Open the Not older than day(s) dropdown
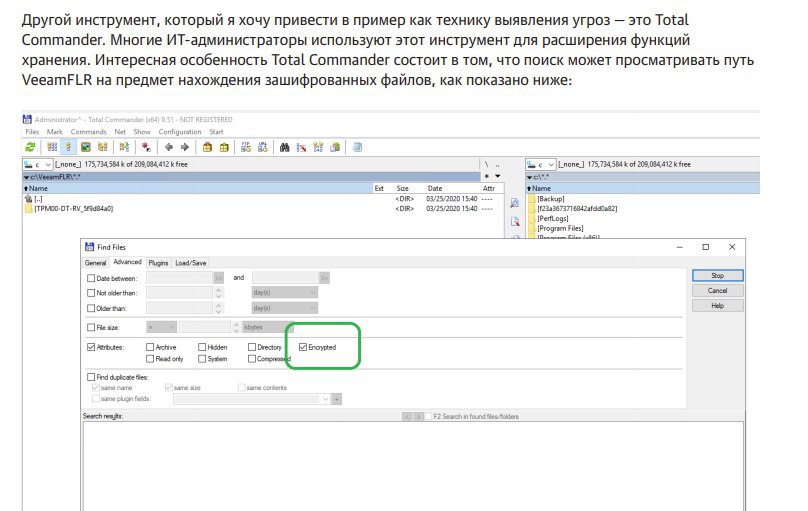808x511 pixels. pyautogui.click(x=284, y=293)
